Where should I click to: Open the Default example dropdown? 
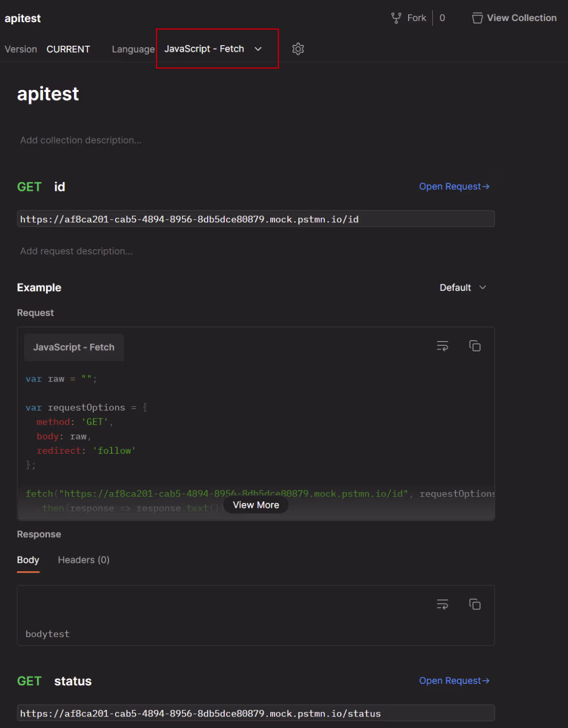[463, 288]
